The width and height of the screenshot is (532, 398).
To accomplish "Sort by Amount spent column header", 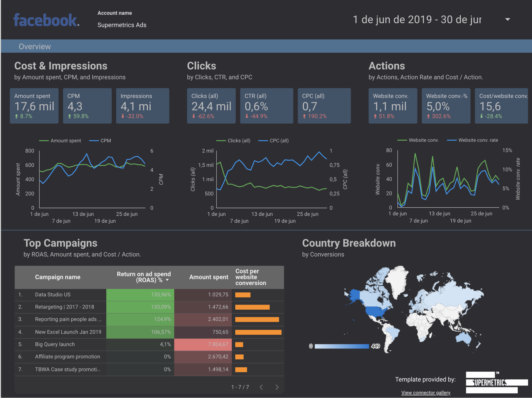I will tap(209, 277).
